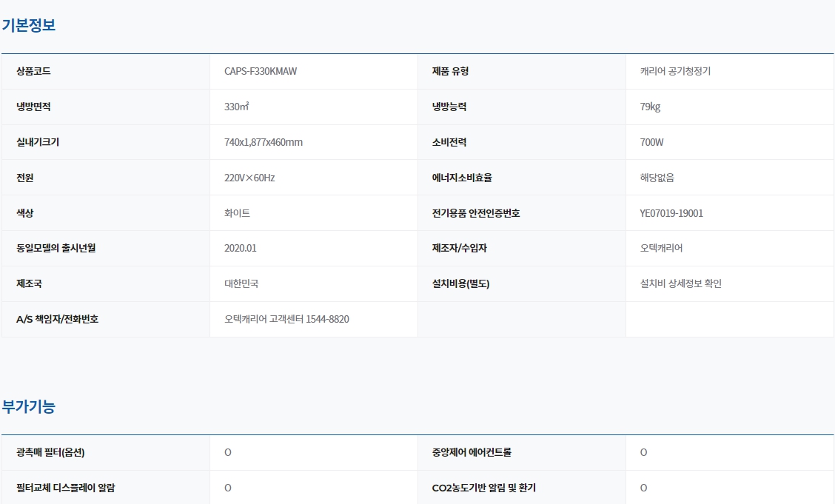Click the 설치비 상세정보 확인 text

tap(680, 283)
